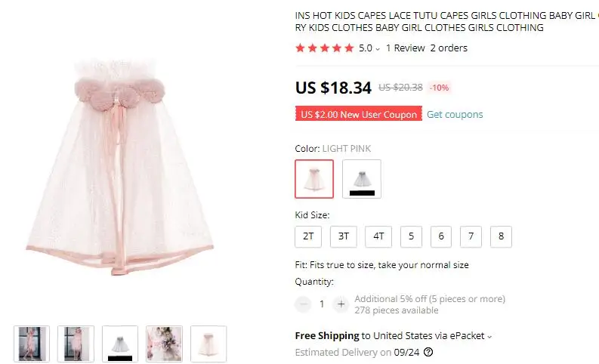The width and height of the screenshot is (599, 364).
Task: Choose kid size 4T
Action: coord(378,237)
